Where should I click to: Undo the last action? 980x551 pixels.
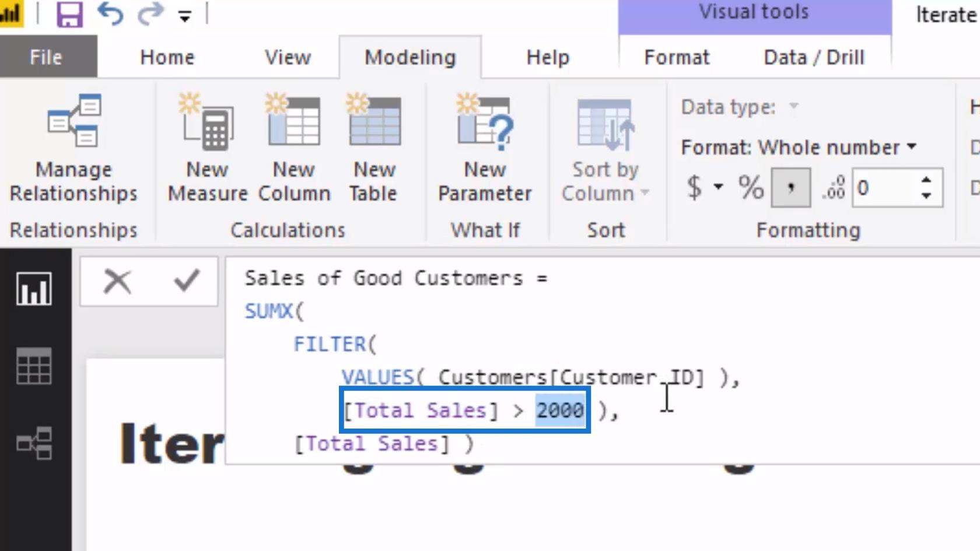pyautogui.click(x=110, y=13)
